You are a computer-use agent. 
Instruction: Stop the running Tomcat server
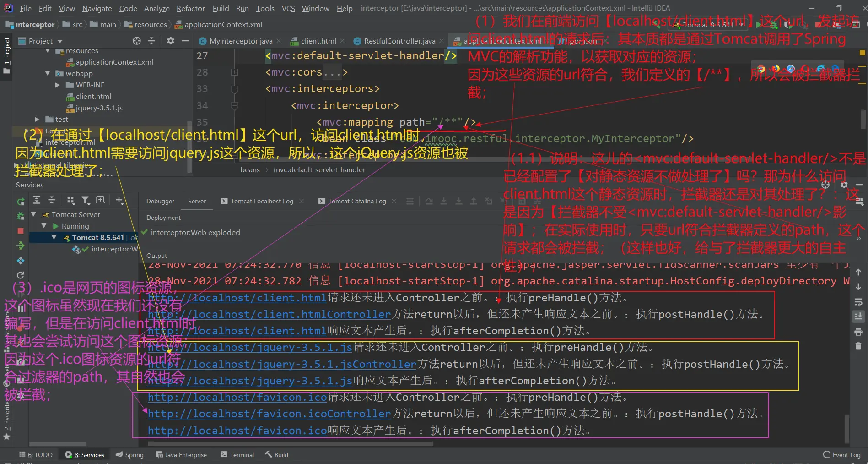pos(21,231)
